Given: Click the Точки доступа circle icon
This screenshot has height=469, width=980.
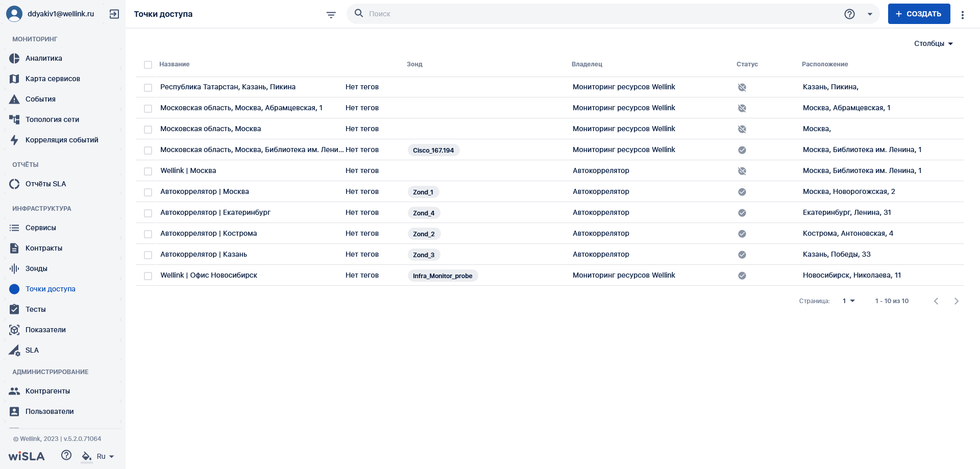Looking at the screenshot, I should 14,289.
